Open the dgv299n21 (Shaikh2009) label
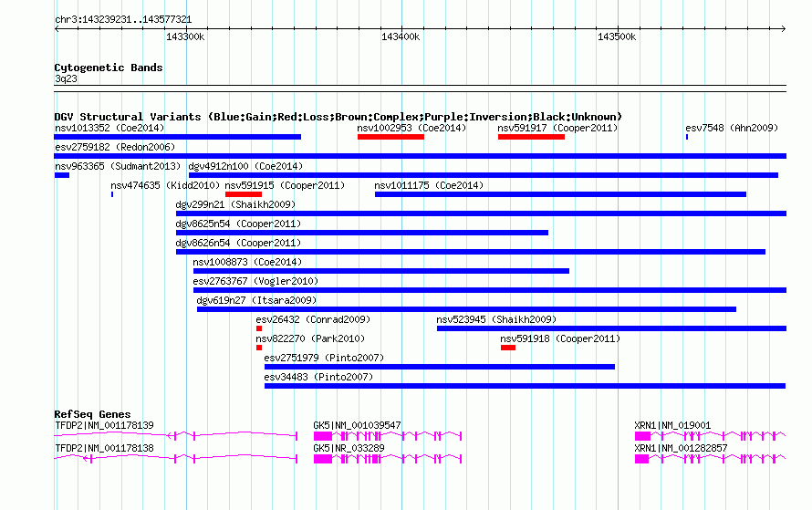 [235, 204]
